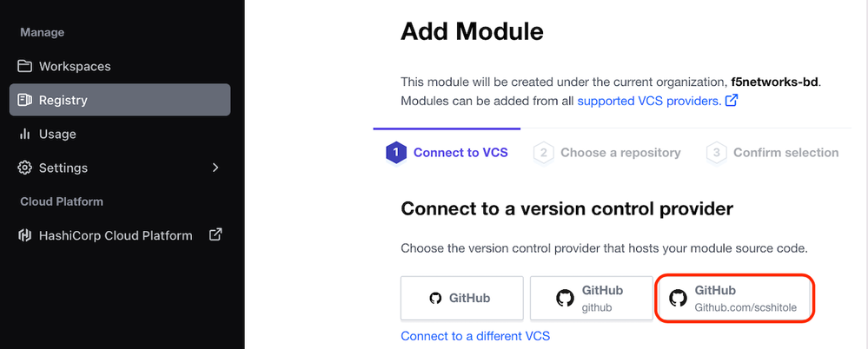Click the Registry icon in sidebar

pos(24,101)
